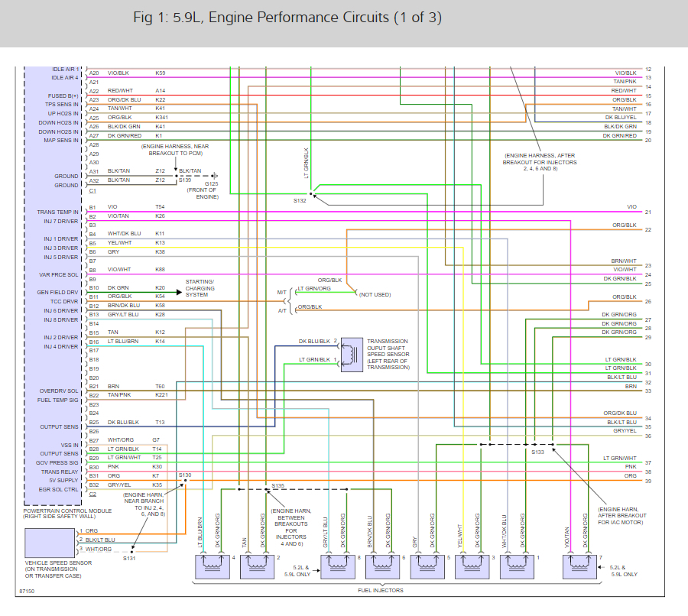
Task: Click the 'TCC DRVR' label
Action: [64, 301]
